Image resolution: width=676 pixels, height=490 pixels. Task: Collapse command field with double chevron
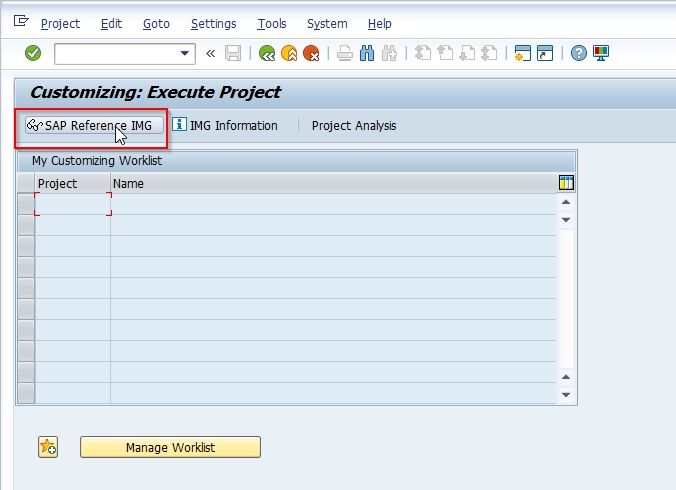pyautogui.click(x=210, y=53)
